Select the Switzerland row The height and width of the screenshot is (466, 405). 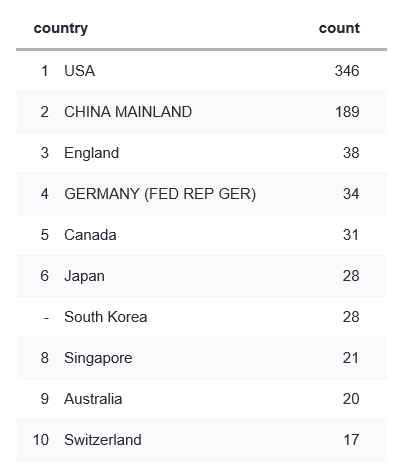click(202, 440)
